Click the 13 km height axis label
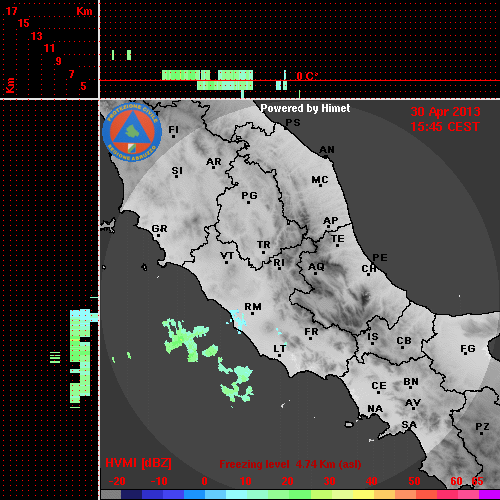Screen dimensions: 500x500 (37, 36)
